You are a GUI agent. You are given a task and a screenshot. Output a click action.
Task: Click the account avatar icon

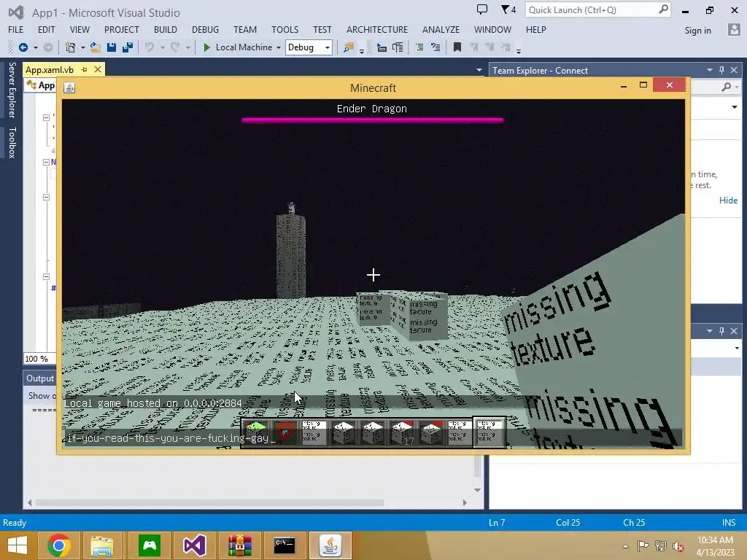(734, 29)
